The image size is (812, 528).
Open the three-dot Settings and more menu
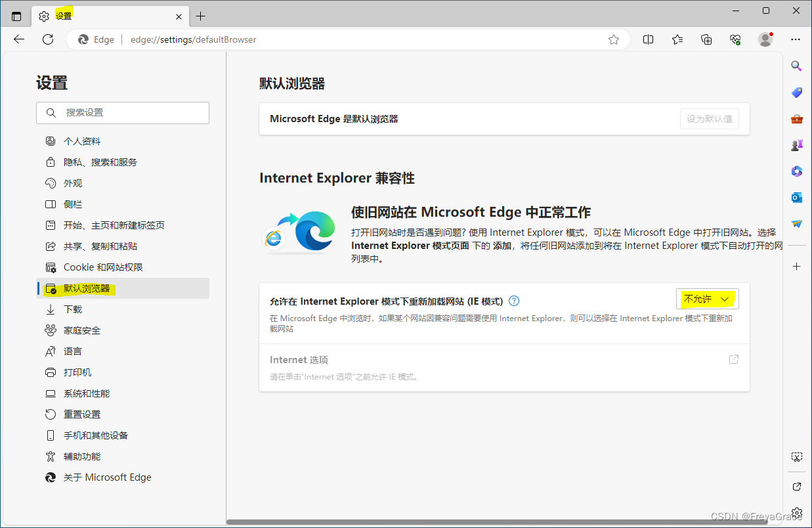tap(796, 39)
